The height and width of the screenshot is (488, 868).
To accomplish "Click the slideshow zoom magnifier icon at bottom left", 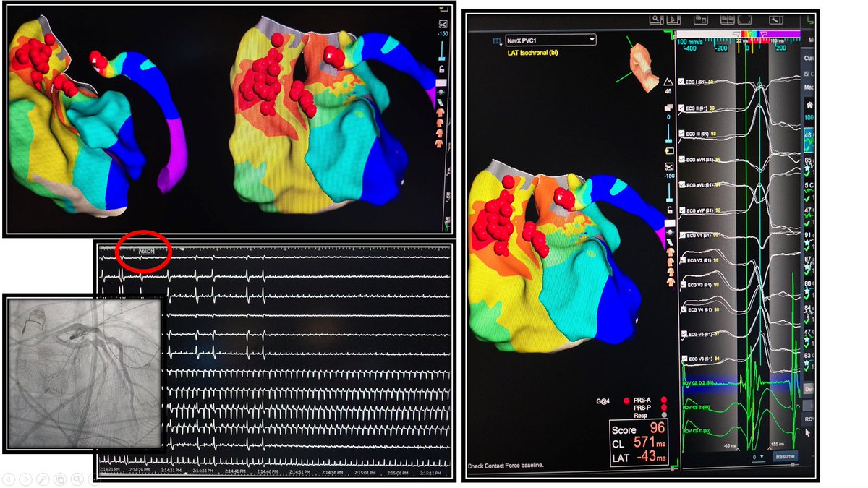I will click(77, 479).
